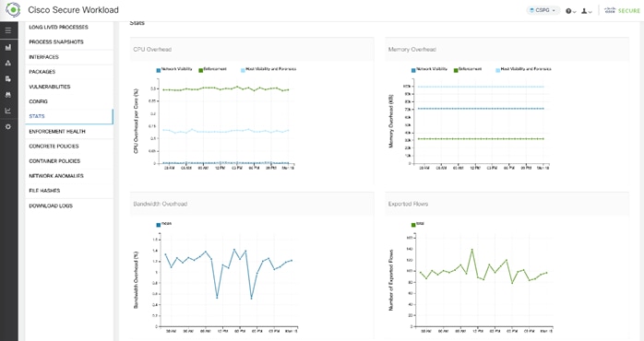Open the CSPG scope selector dropdown
Screen dimensions: 644x341
coord(543,10)
